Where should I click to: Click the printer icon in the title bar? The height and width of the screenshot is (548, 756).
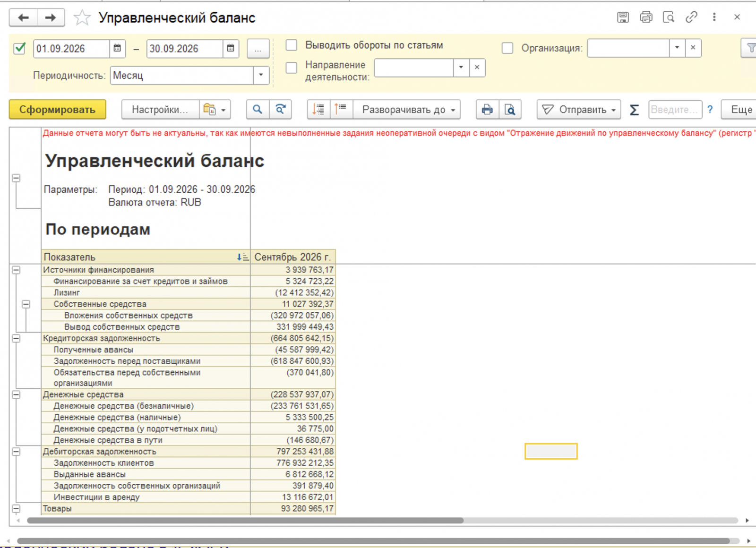[x=646, y=17]
